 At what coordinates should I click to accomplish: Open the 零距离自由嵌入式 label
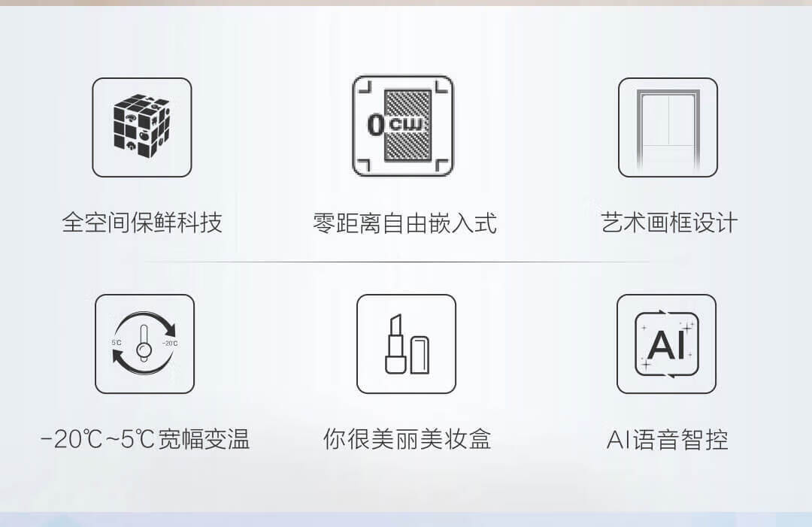coord(404,223)
